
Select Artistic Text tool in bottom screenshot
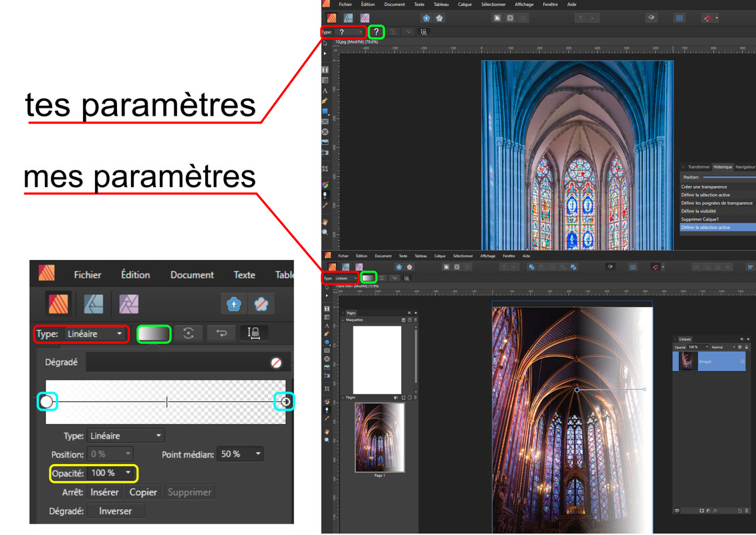point(327,326)
